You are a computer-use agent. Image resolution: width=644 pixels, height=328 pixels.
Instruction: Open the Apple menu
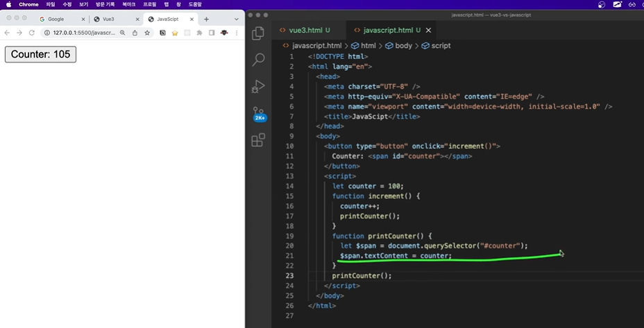click(8, 5)
